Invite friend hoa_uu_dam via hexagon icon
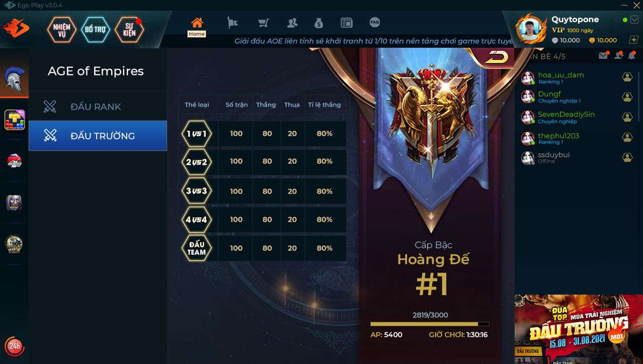643x364 pixels. (x=627, y=77)
